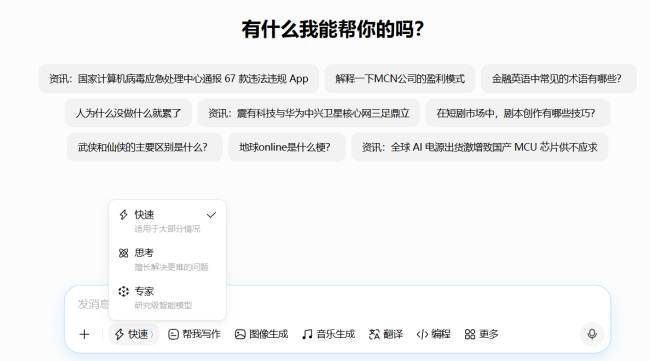Select 专家 expert mode
Screen dimensions: 650x361
tap(167, 298)
